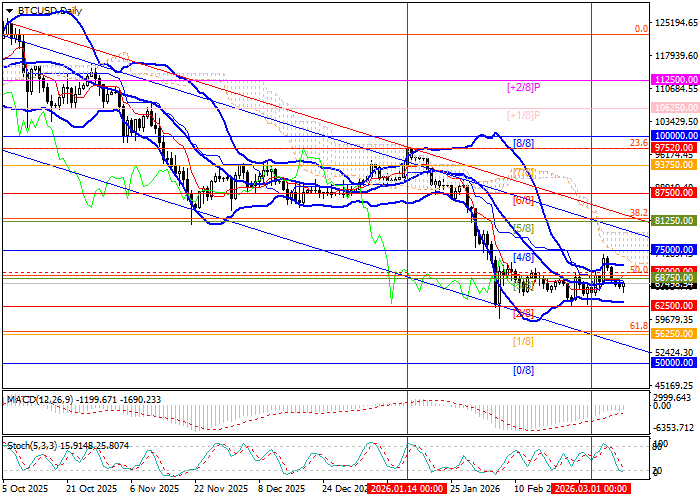
Task: Click the red 87500.00 level tag
Action: point(675,193)
